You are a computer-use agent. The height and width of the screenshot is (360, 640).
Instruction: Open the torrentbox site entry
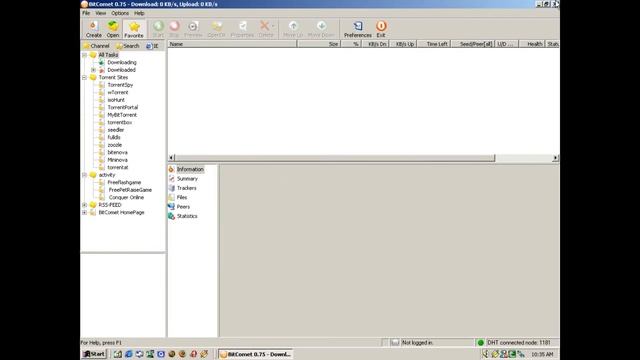120,122
